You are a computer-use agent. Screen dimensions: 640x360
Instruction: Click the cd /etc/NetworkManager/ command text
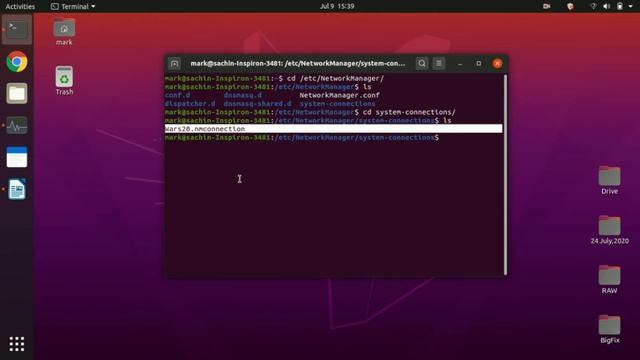click(336, 78)
